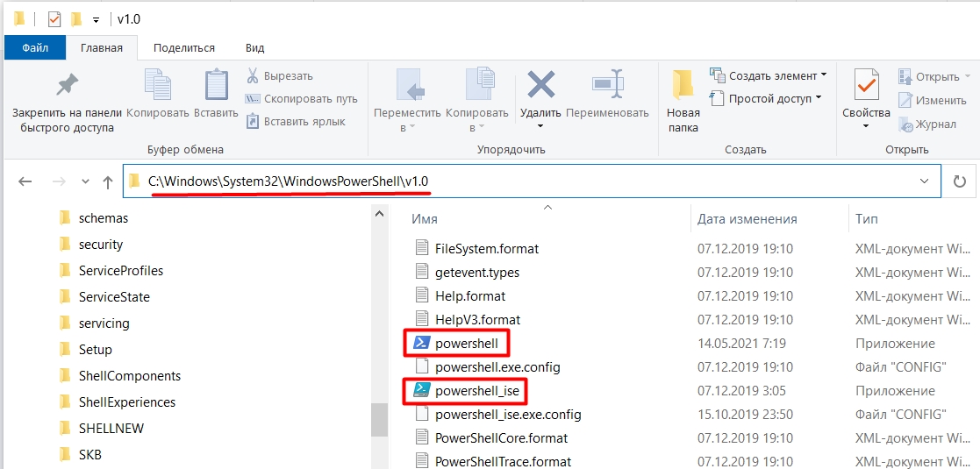Pin to Quick access panel icon

tap(67, 85)
